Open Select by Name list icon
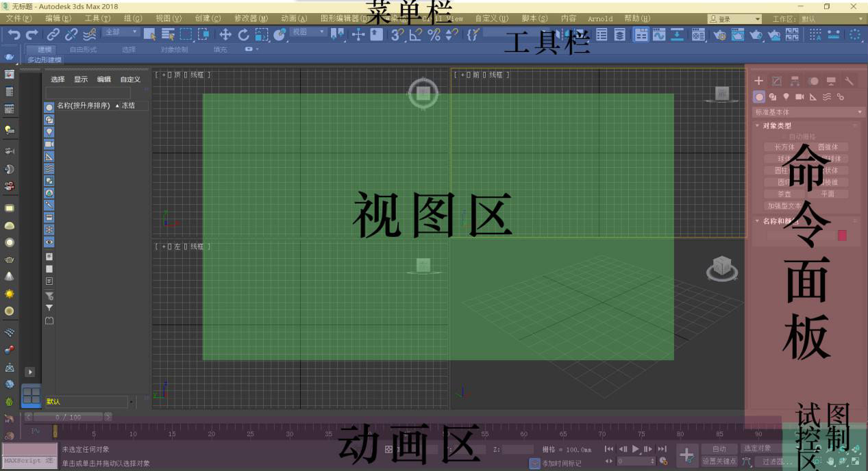The width and height of the screenshot is (868, 471). tap(168, 34)
